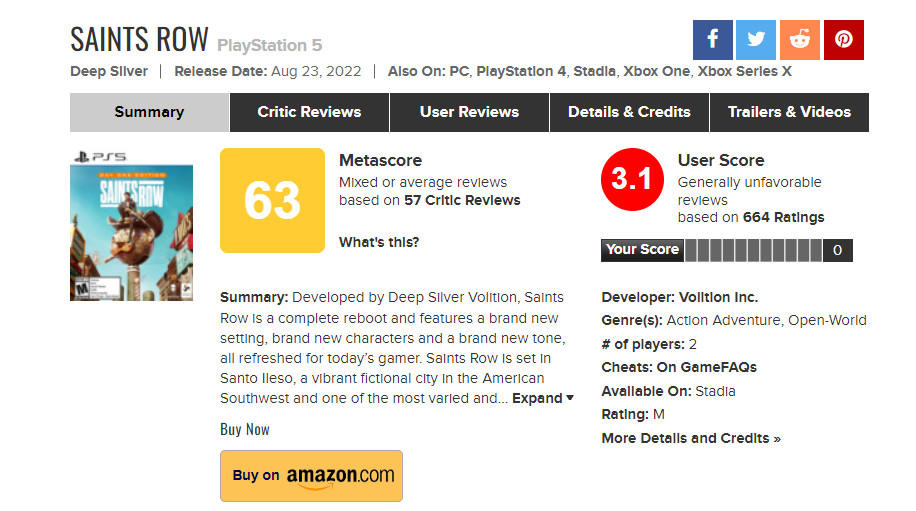Click the red User Score 3.1 circle
Viewport: 916px width, 511px height.
631,180
